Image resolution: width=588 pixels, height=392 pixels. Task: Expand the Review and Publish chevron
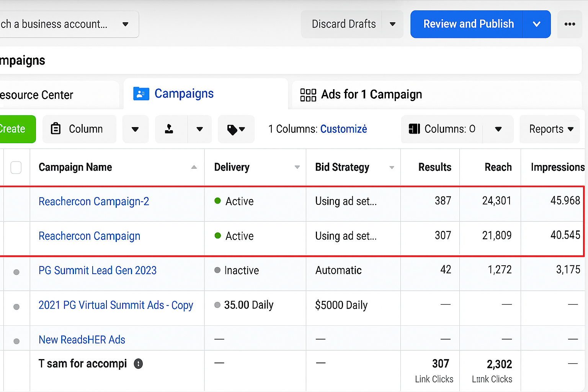[537, 24]
